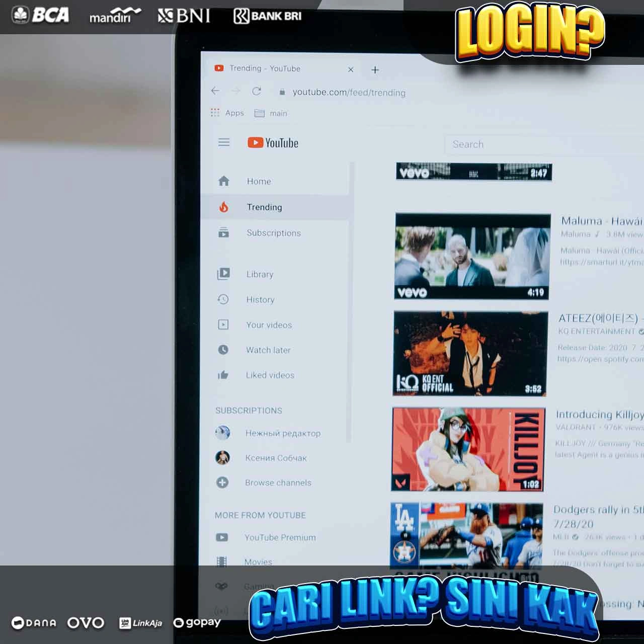Screen dimensions: 644x644
Task: Open Library in the sidebar
Action: (275, 274)
